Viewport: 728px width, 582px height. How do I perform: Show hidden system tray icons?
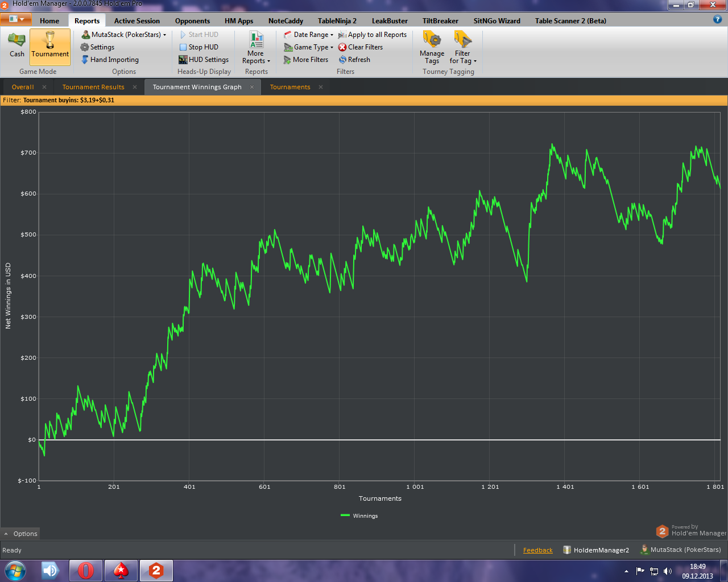[x=626, y=571]
